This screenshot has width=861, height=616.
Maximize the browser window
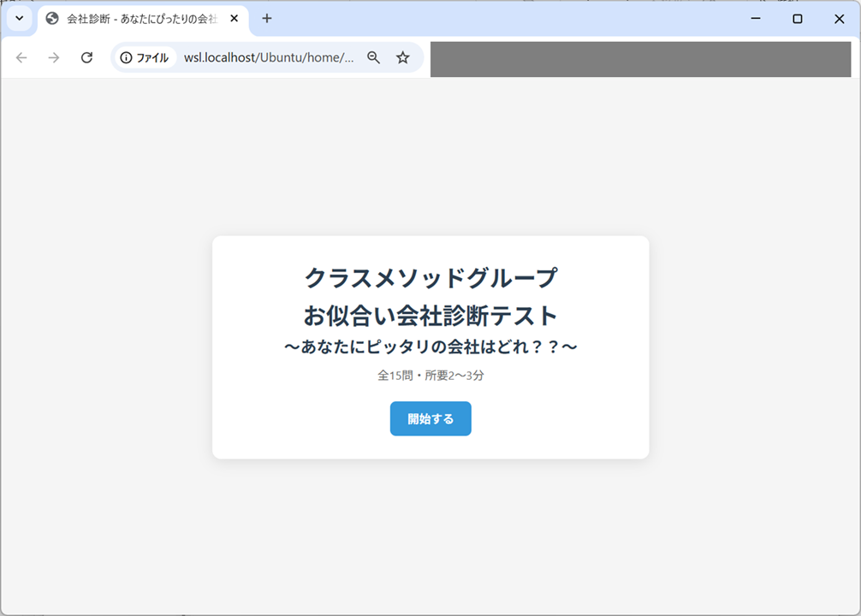pos(797,18)
